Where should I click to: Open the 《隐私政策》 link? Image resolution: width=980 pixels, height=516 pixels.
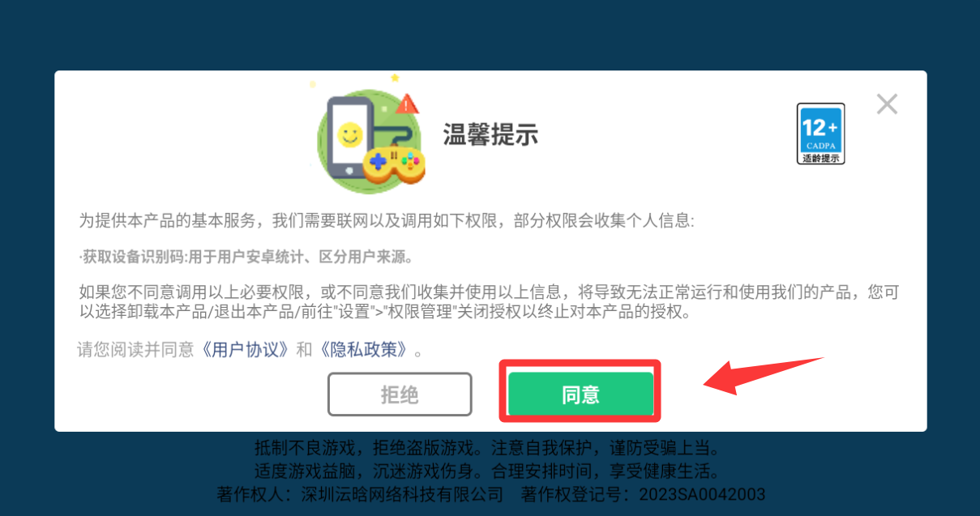click(x=364, y=350)
